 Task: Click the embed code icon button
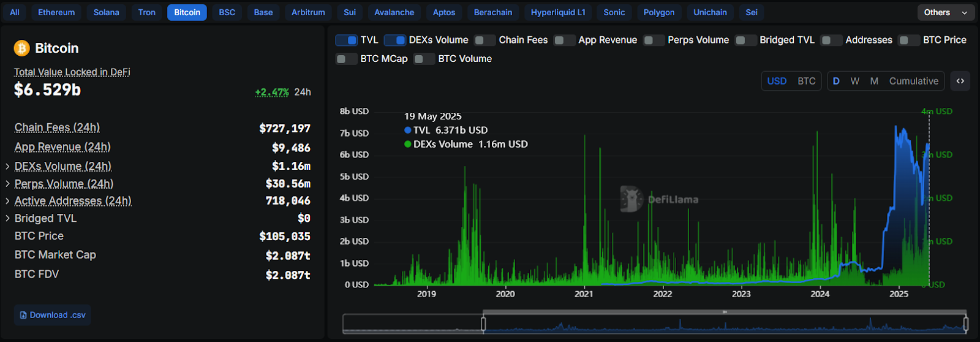(x=960, y=81)
